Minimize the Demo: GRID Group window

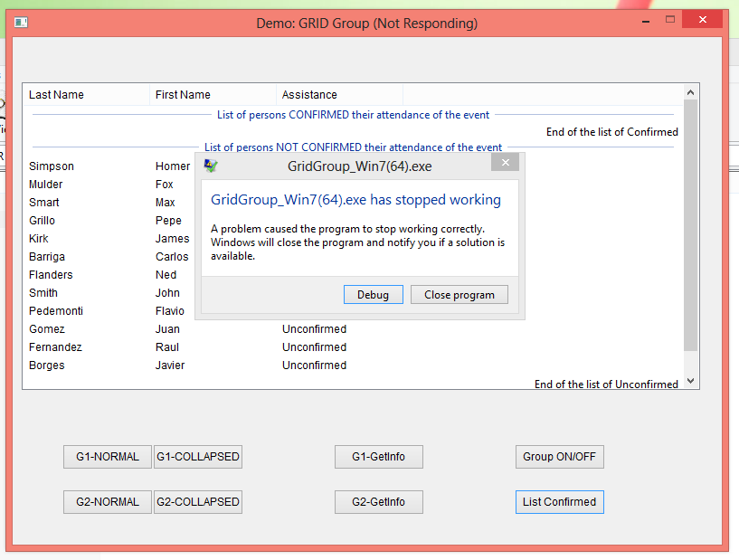(646, 21)
